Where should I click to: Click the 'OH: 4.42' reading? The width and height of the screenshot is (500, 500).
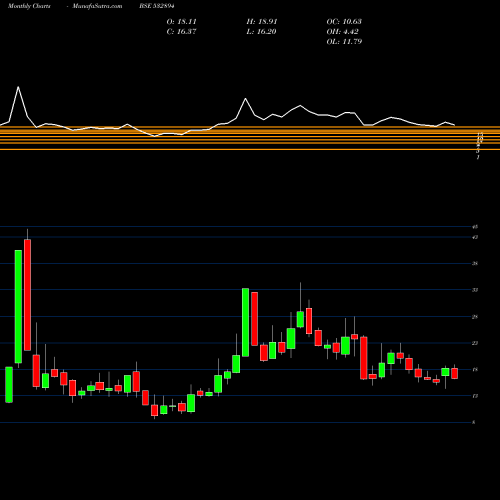[x=342, y=32]
